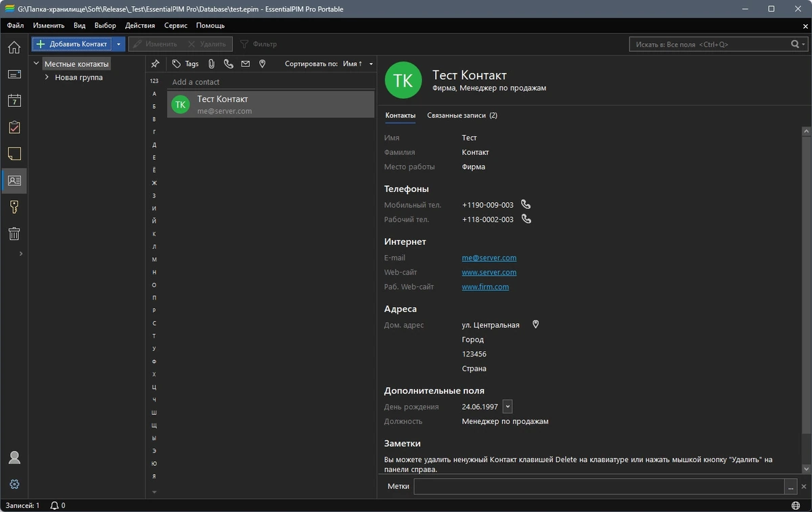
Task: Open the Passwords key module
Action: tap(14, 207)
